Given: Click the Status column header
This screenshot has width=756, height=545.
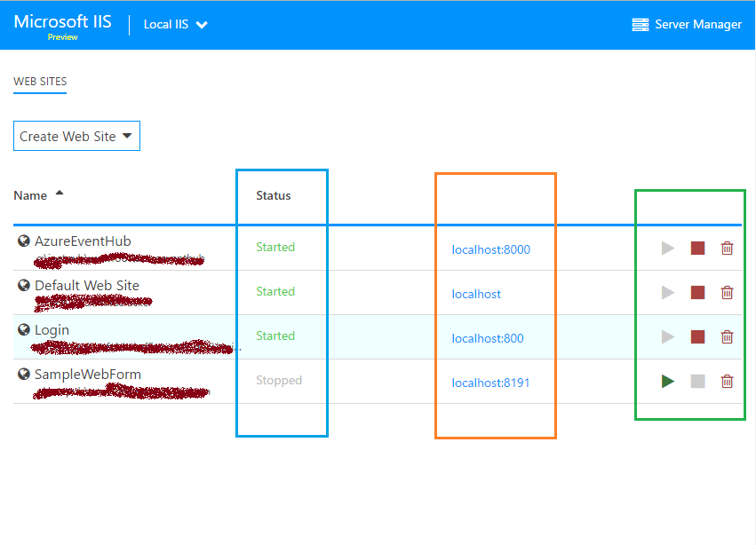Looking at the screenshot, I should (274, 195).
